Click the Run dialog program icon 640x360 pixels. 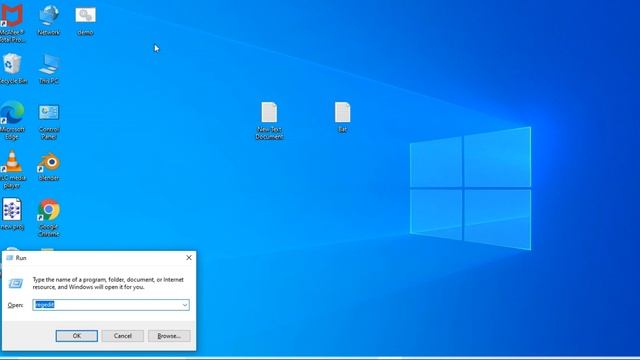point(16,283)
